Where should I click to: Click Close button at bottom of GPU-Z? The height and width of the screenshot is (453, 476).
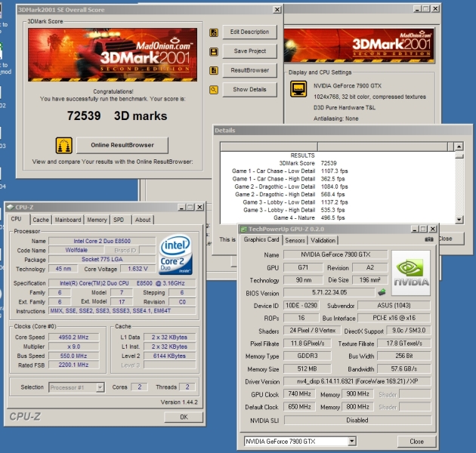[416, 442]
